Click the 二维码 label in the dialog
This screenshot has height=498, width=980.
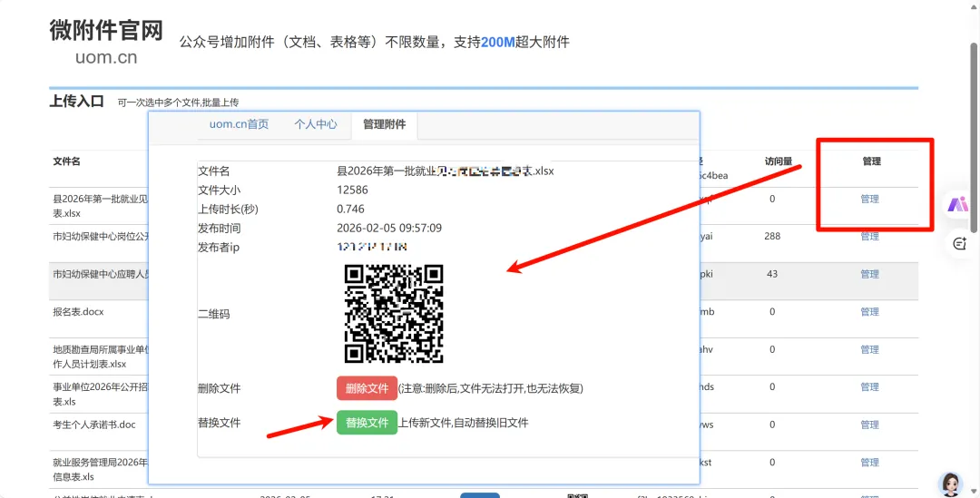214,314
